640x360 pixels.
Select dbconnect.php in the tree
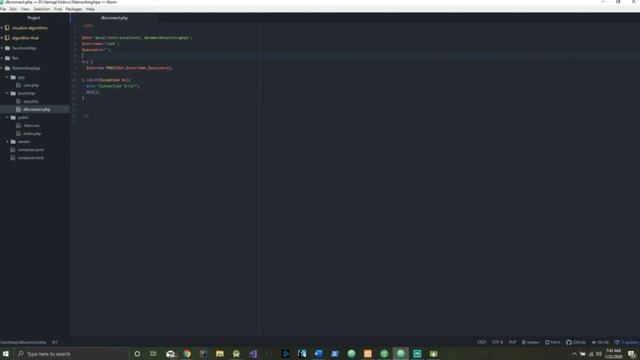(x=37, y=109)
